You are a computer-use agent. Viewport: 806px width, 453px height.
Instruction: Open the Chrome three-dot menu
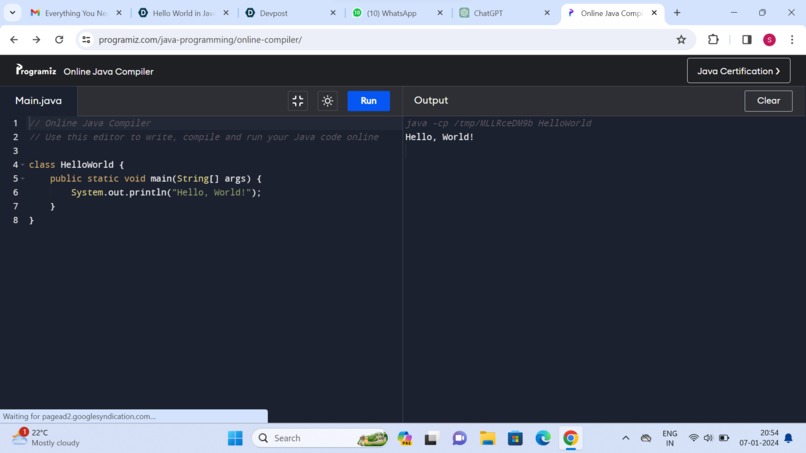click(792, 40)
